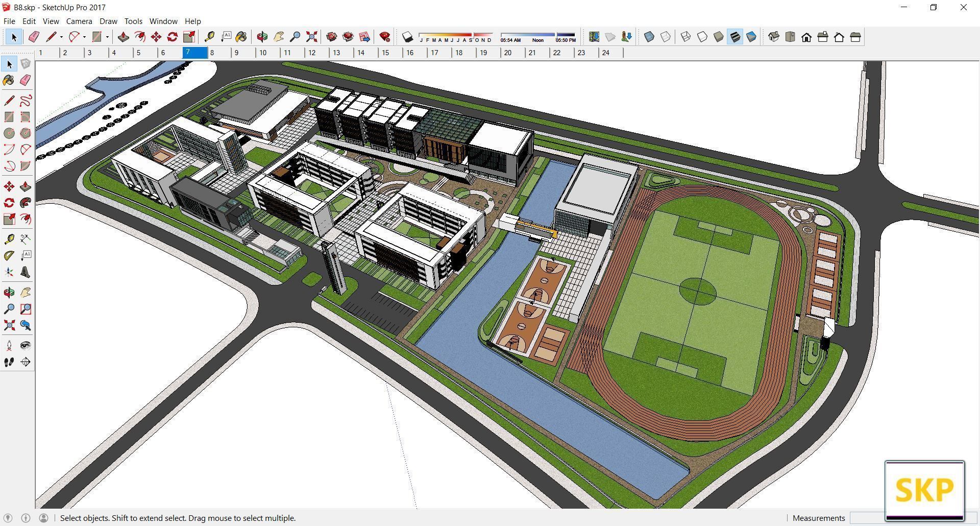Enable Monochrome face style
Screen dimensions: 980x526
tap(750, 37)
